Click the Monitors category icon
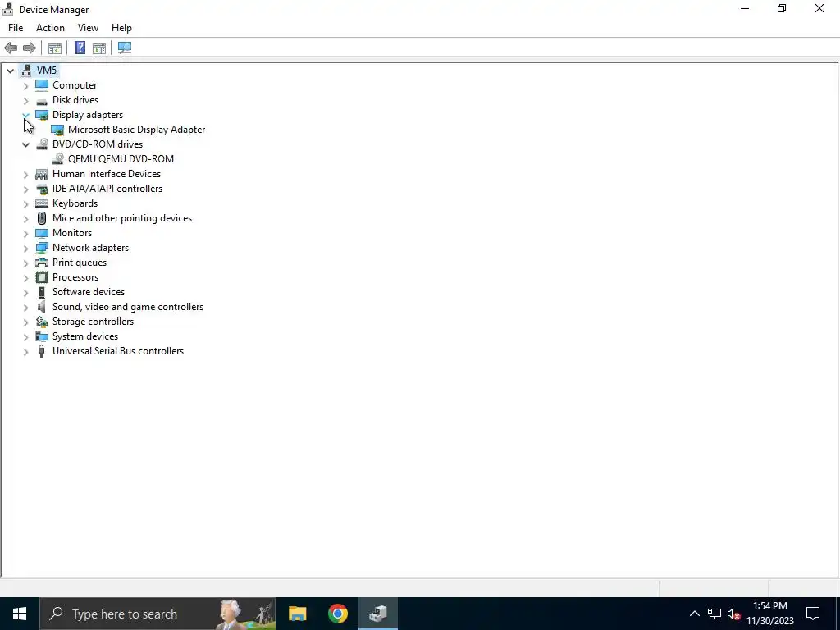840x630 pixels. [x=42, y=233]
